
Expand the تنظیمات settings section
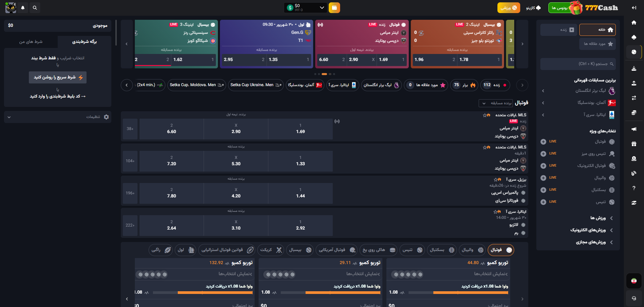pyautogui.click(x=58, y=117)
